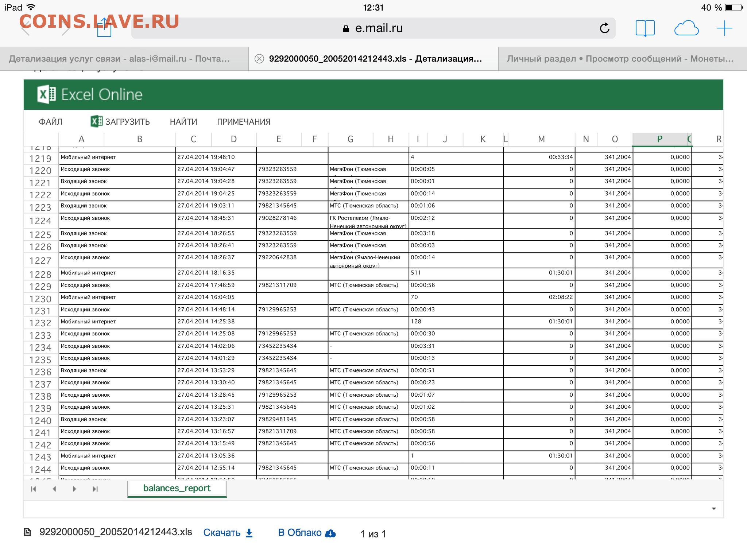
Task: Click filename 9292000050_20052014212443.xls below the viewer
Action: tap(116, 532)
